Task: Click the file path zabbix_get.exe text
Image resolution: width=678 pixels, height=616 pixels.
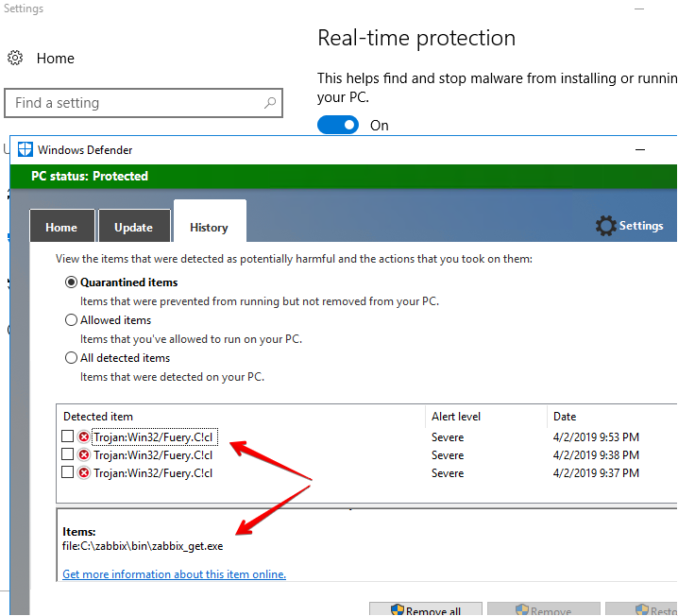Action: [x=143, y=546]
